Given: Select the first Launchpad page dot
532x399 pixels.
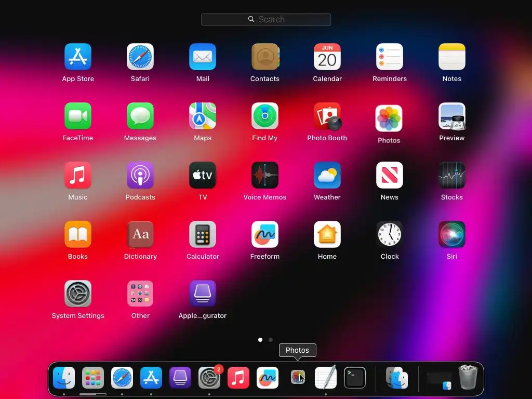Looking at the screenshot, I should (260, 340).
